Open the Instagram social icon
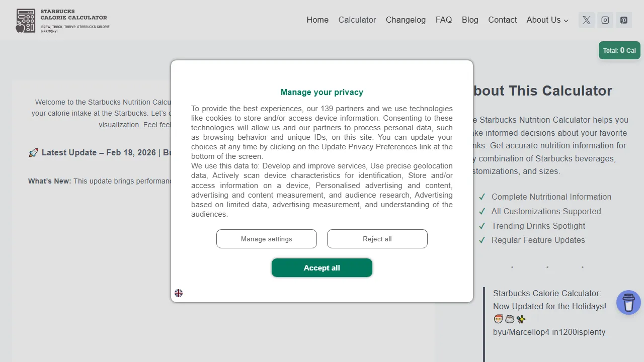The image size is (644, 362). coord(605,20)
